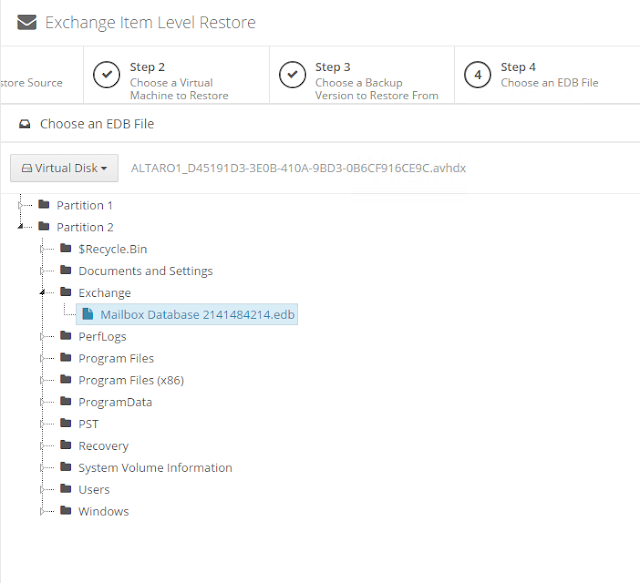Click the Partition 1 folder icon
The width and height of the screenshot is (640, 583).
pos(44,205)
